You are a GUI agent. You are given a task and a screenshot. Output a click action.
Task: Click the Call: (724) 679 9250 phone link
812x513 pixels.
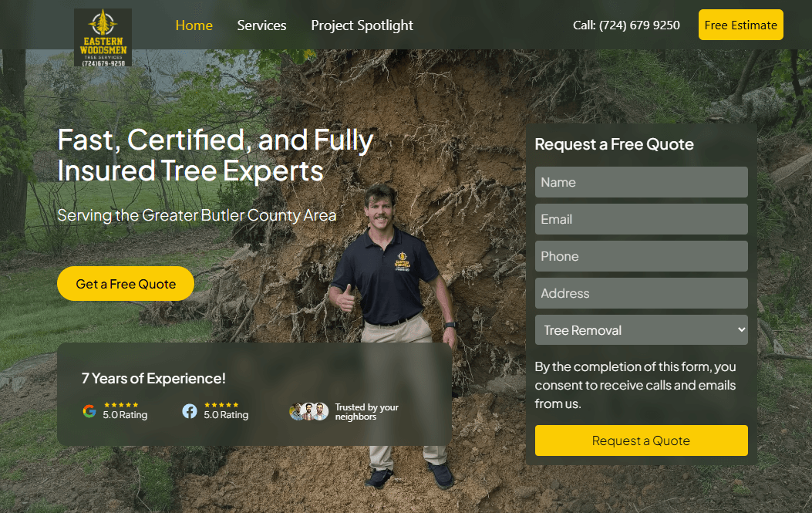click(626, 25)
